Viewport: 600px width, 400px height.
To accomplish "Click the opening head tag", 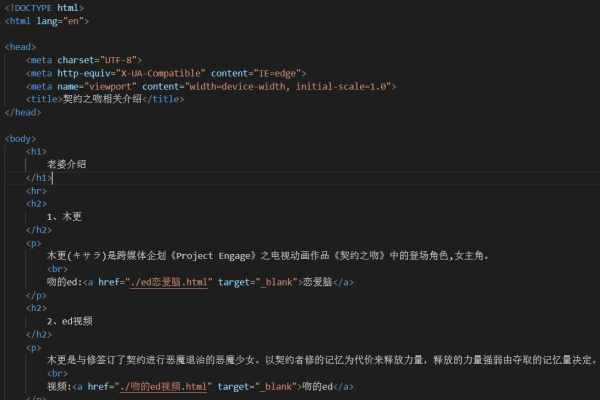I will 21,47.
